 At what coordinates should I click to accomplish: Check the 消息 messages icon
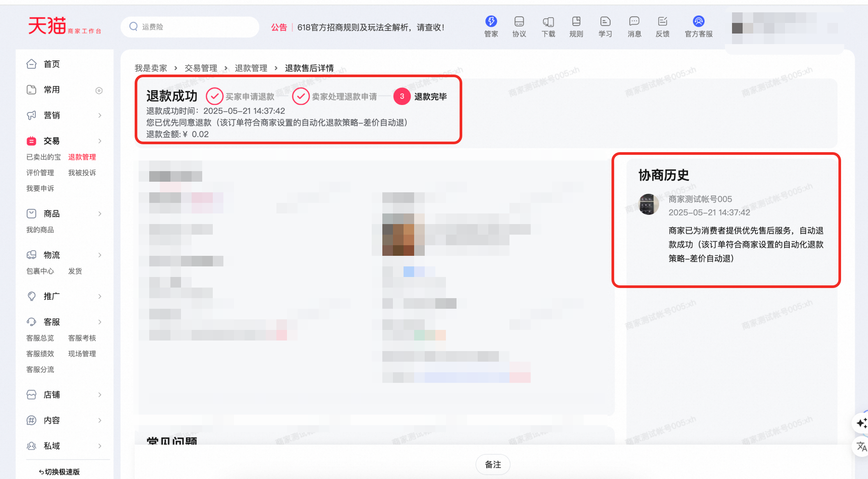634,26
